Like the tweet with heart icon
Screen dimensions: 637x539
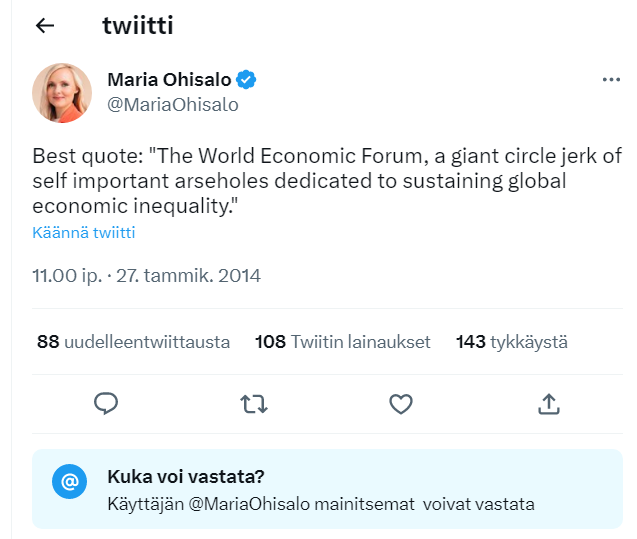[x=401, y=403]
